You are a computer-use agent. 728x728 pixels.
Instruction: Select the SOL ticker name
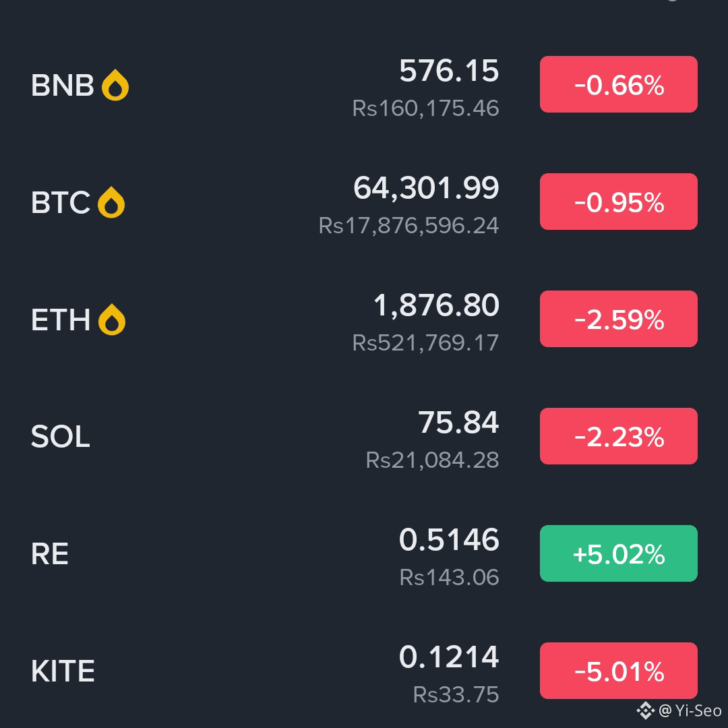61,437
